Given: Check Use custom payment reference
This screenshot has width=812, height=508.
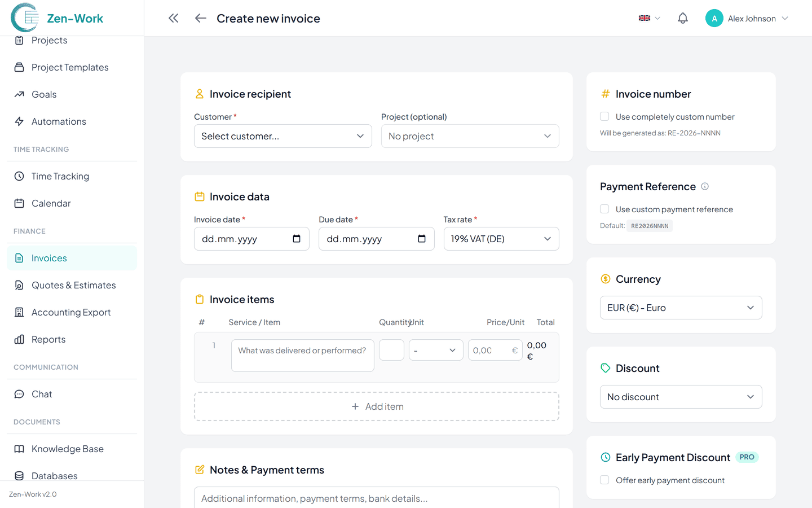Looking at the screenshot, I should pyautogui.click(x=604, y=209).
